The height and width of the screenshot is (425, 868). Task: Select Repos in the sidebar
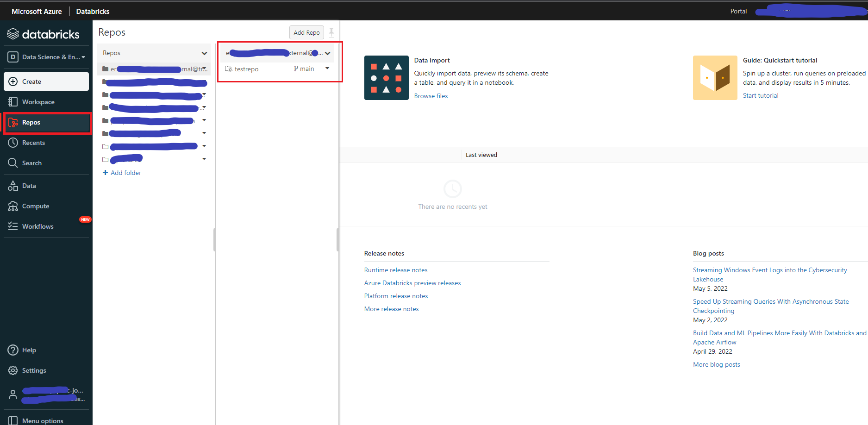[x=46, y=122]
